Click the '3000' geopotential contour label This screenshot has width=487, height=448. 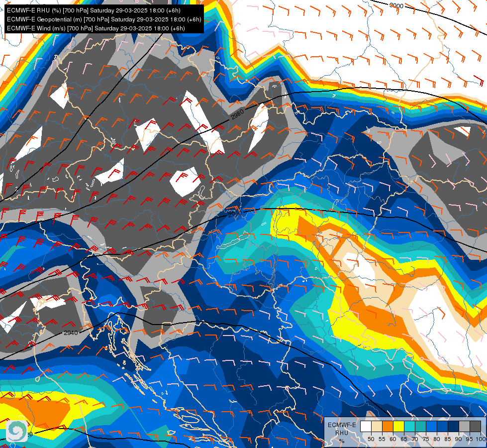pos(396,5)
